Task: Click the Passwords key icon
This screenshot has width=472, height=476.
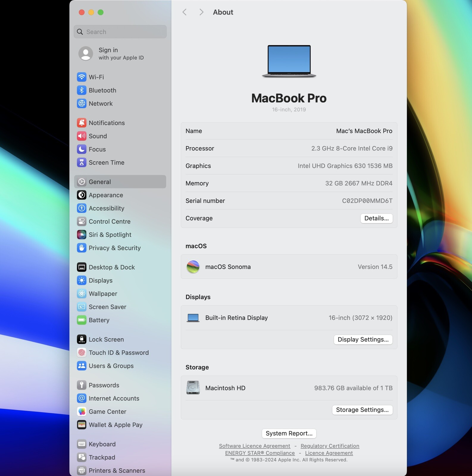Action: 82,385
